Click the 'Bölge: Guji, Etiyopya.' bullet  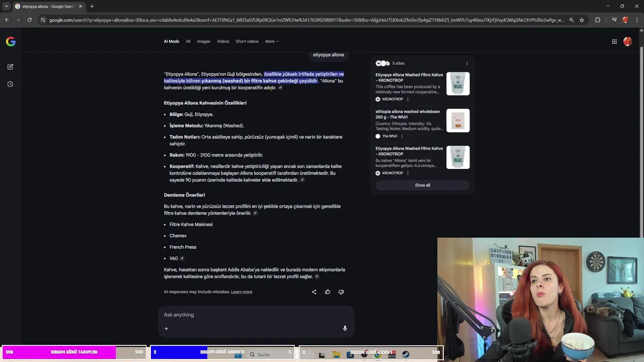[x=191, y=114]
